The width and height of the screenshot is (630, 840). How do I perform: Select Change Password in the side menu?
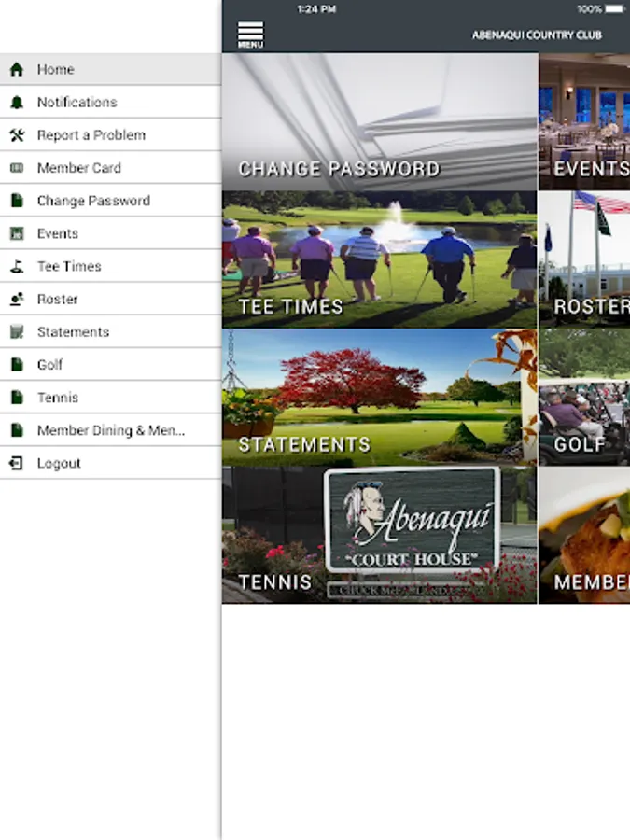(110, 201)
